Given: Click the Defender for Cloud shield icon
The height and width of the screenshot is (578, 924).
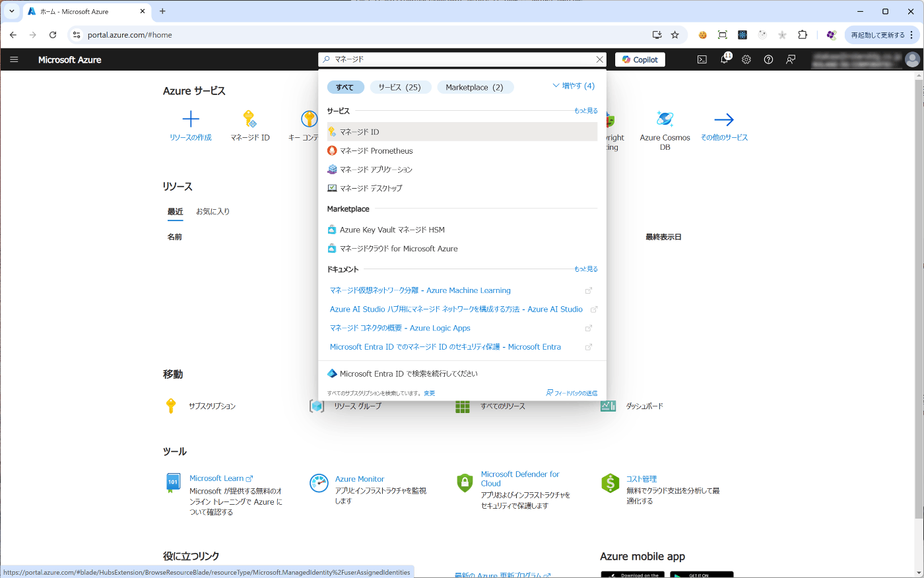Looking at the screenshot, I should coord(465,483).
